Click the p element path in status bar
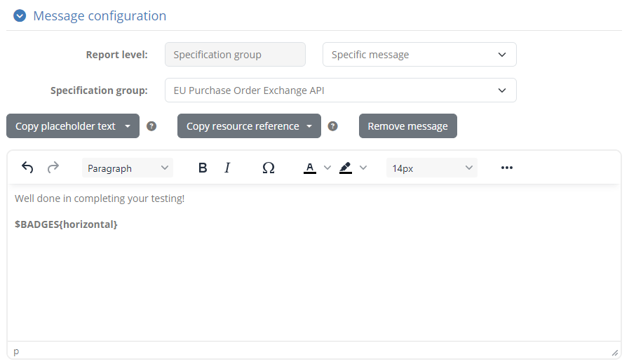The image size is (629, 364). (16, 351)
